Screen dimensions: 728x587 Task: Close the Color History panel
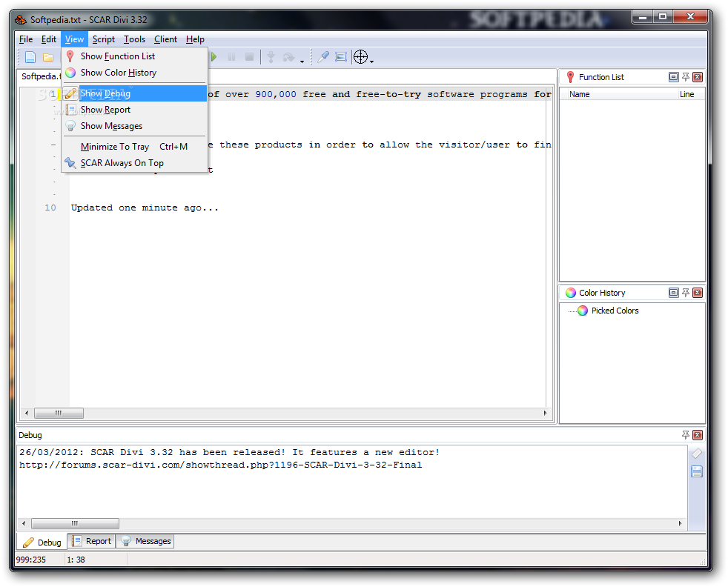(698, 292)
